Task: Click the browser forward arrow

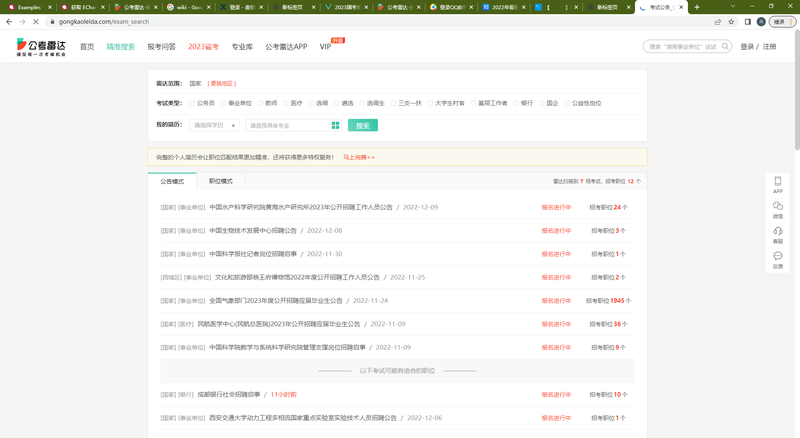Action: pos(22,22)
